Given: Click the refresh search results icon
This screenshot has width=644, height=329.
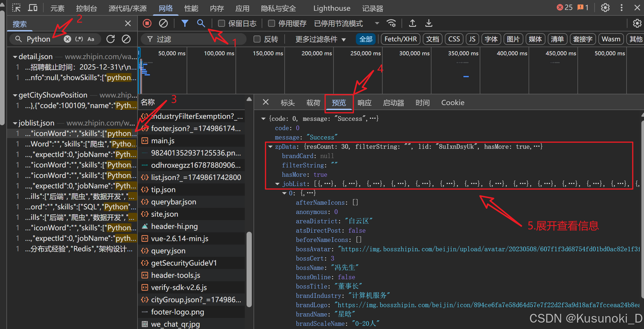Looking at the screenshot, I should pyautogui.click(x=110, y=39).
